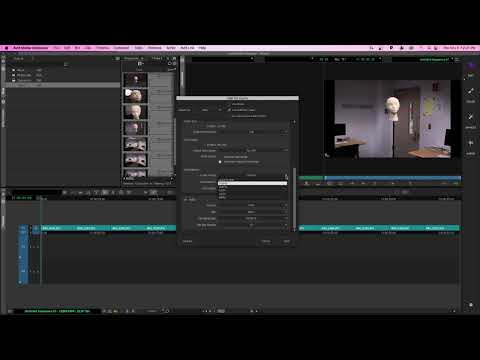
Task: Open the Bin menu
Action: click(x=77, y=48)
